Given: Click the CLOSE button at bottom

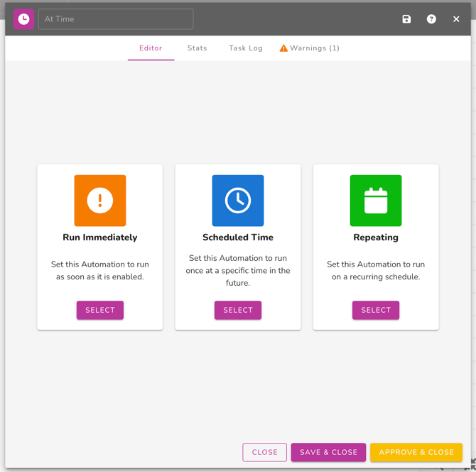Looking at the screenshot, I should pos(264,452).
